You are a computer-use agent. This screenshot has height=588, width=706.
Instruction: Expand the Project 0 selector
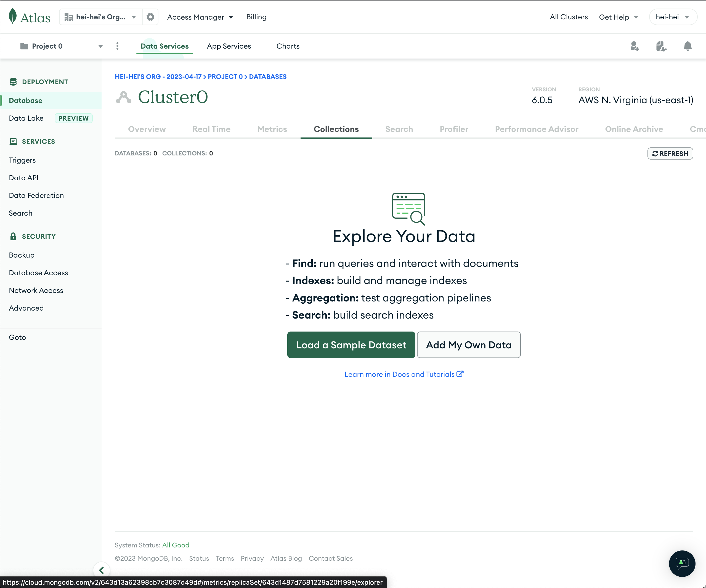[62, 46]
